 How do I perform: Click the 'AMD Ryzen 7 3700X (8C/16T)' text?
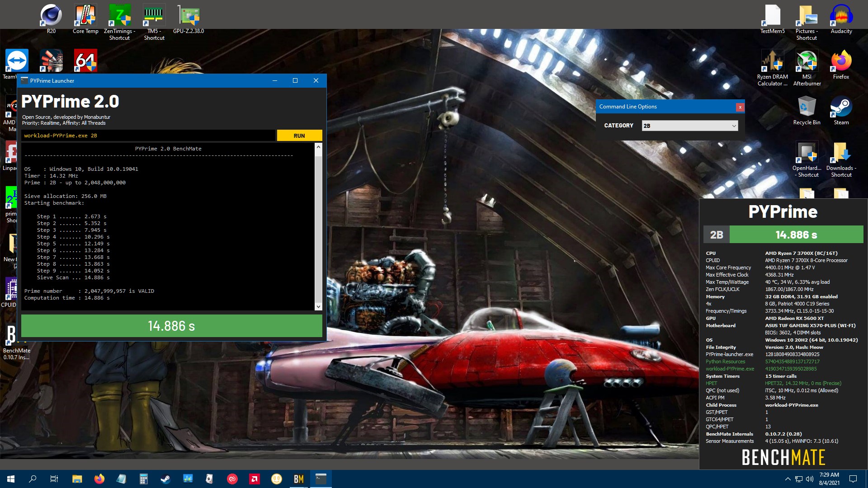pyautogui.click(x=801, y=253)
